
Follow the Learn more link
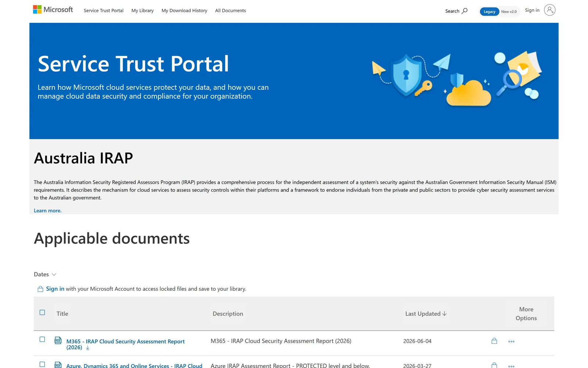(x=48, y=210)
